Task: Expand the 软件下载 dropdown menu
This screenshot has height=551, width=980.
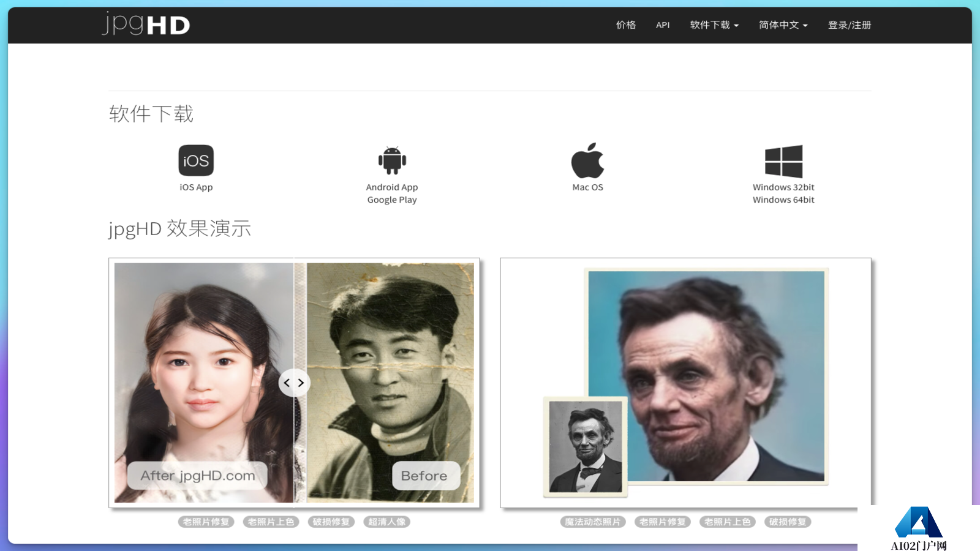Action: click(714, 25)
